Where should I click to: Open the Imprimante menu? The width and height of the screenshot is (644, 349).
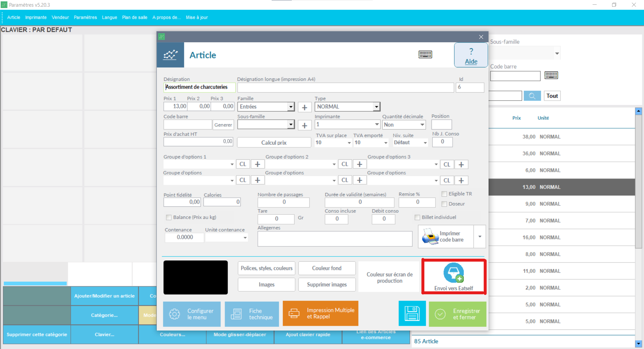coord(36,17)
